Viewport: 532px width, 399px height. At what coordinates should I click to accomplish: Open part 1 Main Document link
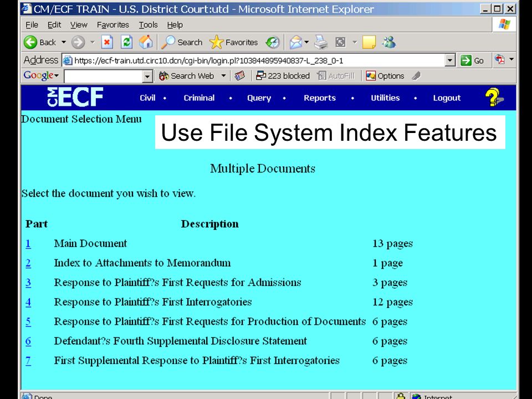28,244
